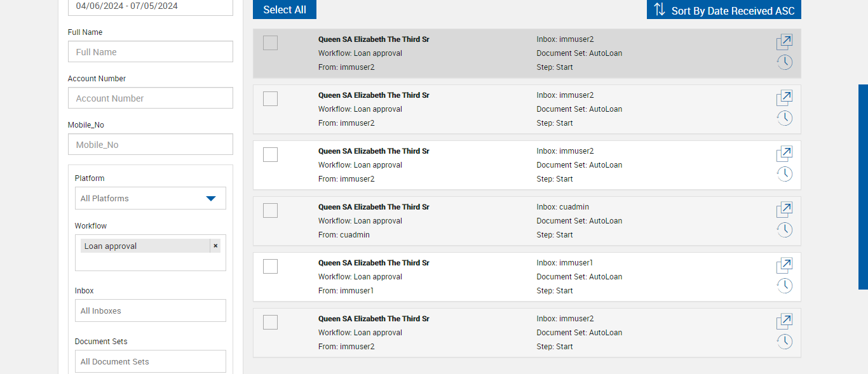Open the cuadmin inbox item in new window
This screenshot has width=868, height=374.
(x=784, y=210)
